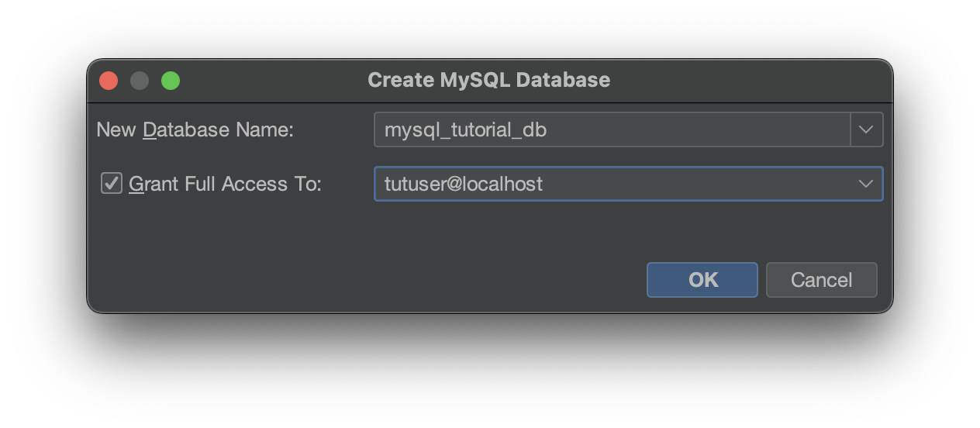Confirm with the OK button
This screenshot has width=980, height=428.
[702, 280]
